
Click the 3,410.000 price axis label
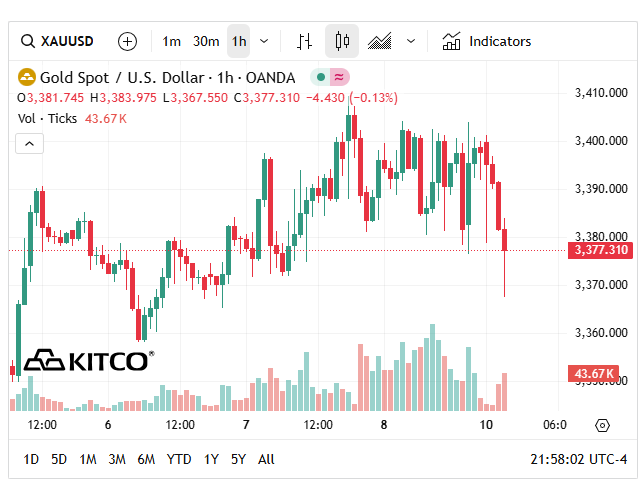601,93
